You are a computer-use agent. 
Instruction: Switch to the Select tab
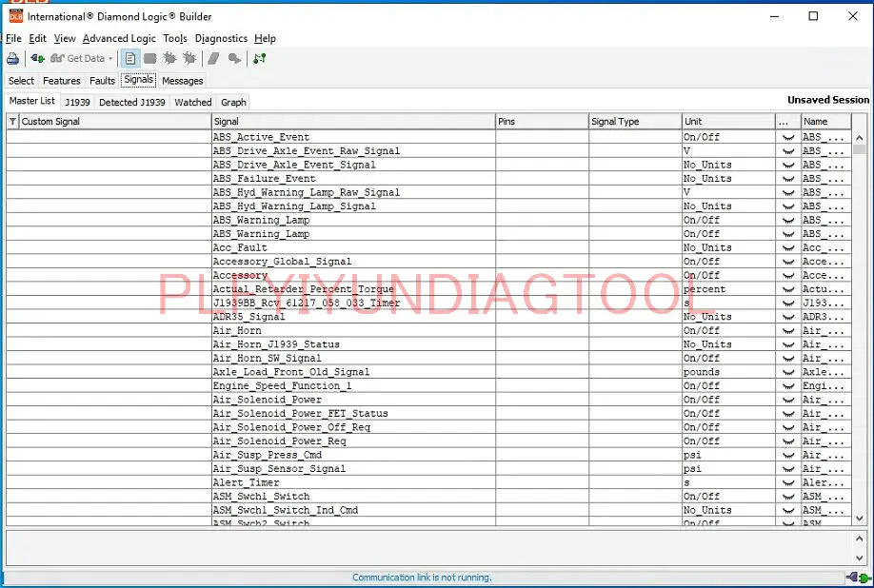(21, 81)
